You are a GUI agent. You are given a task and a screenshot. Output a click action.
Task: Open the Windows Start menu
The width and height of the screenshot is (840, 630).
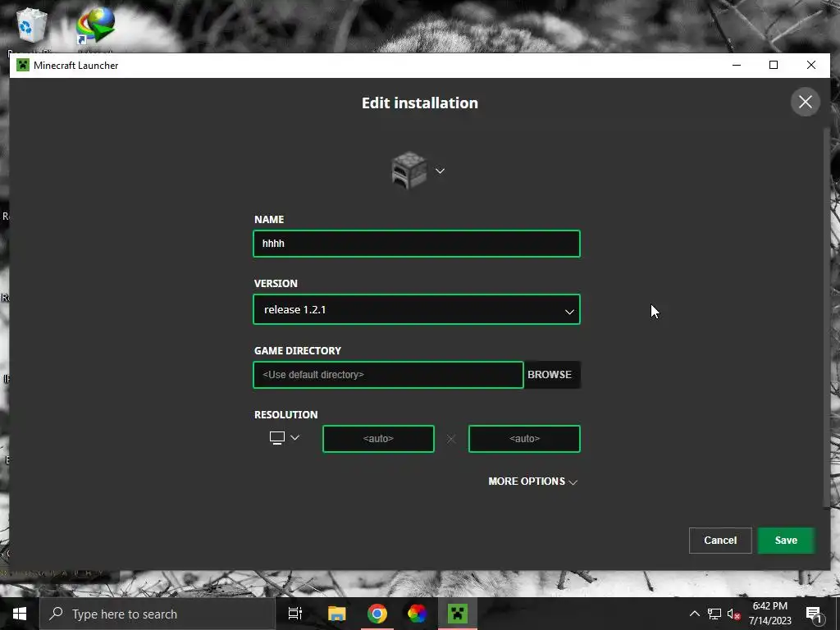pyautogui.click(x=20, y=614)
